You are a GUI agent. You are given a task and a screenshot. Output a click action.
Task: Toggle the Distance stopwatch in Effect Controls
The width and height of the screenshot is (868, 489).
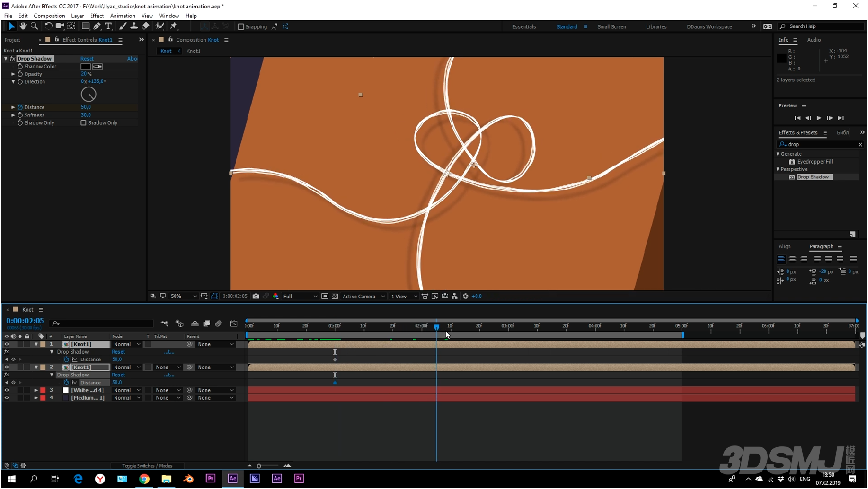[x=20, y=107]
